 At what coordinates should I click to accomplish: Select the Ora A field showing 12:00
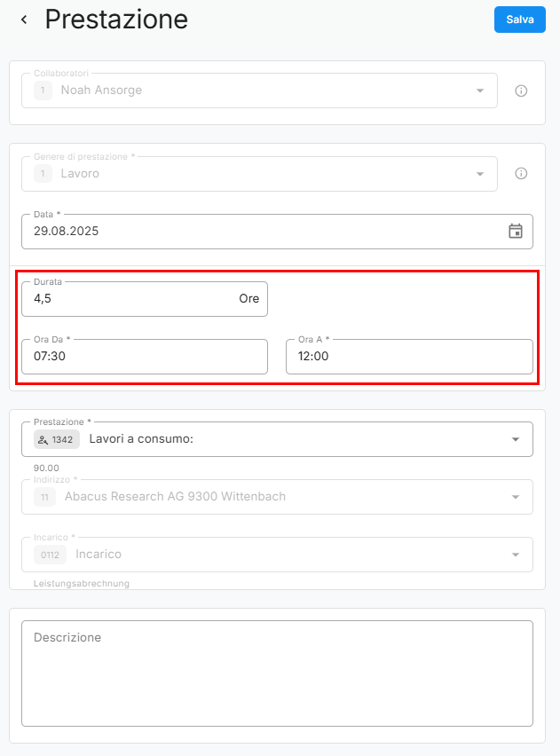click(408, 357)
